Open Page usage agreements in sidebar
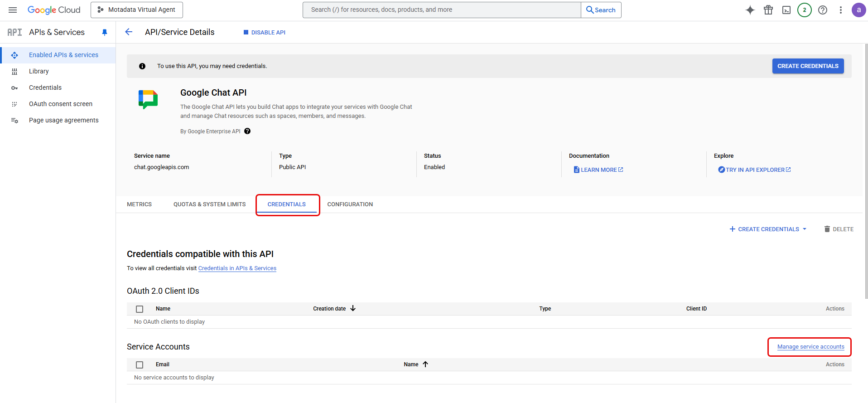Image resolution: width=868 pixels, height=403 pixels. pos(58,120)
